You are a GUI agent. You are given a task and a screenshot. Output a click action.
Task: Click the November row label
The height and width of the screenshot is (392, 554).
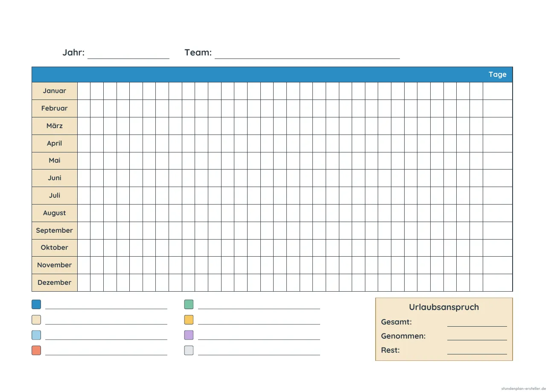55,265
